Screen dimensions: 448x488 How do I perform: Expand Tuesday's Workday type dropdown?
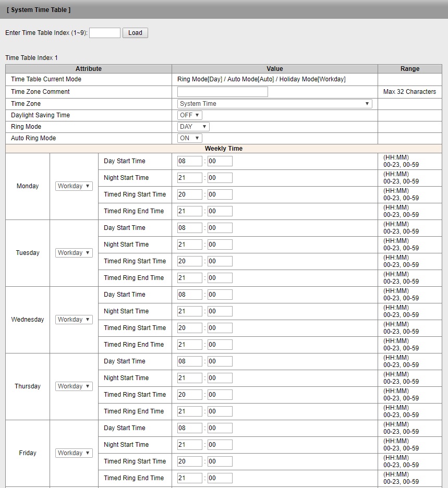click(x=74, y=253)
